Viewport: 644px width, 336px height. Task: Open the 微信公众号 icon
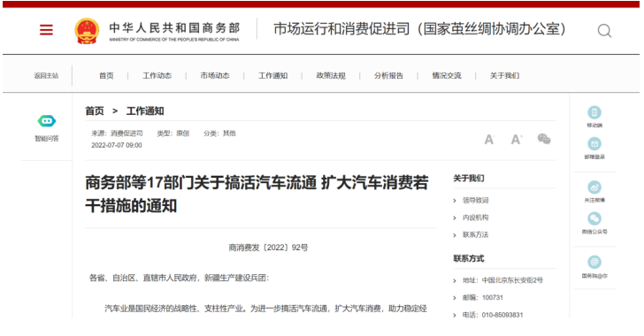point(594,218)
